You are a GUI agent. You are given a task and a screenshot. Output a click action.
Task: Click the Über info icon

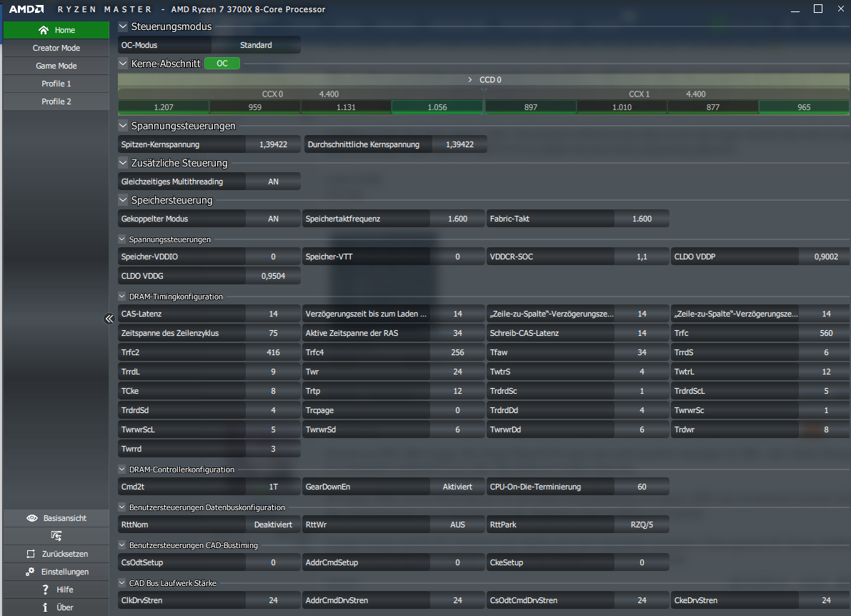[45, 607]
